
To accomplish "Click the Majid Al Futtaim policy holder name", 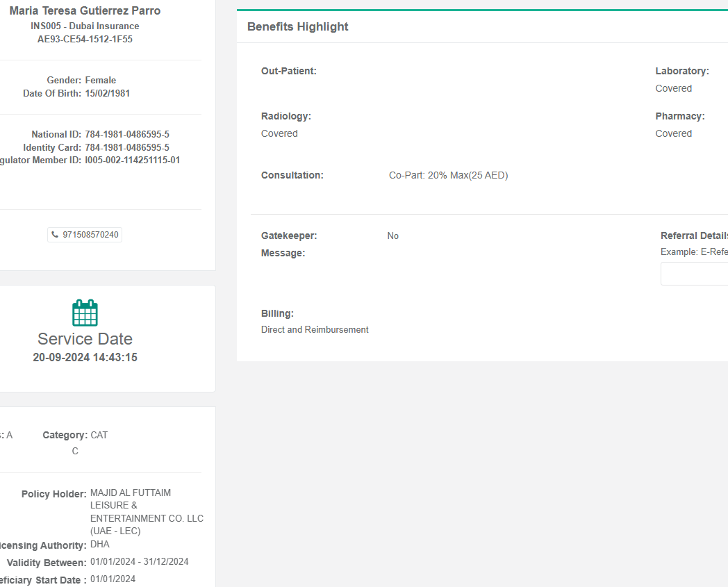I will (146, 511).
